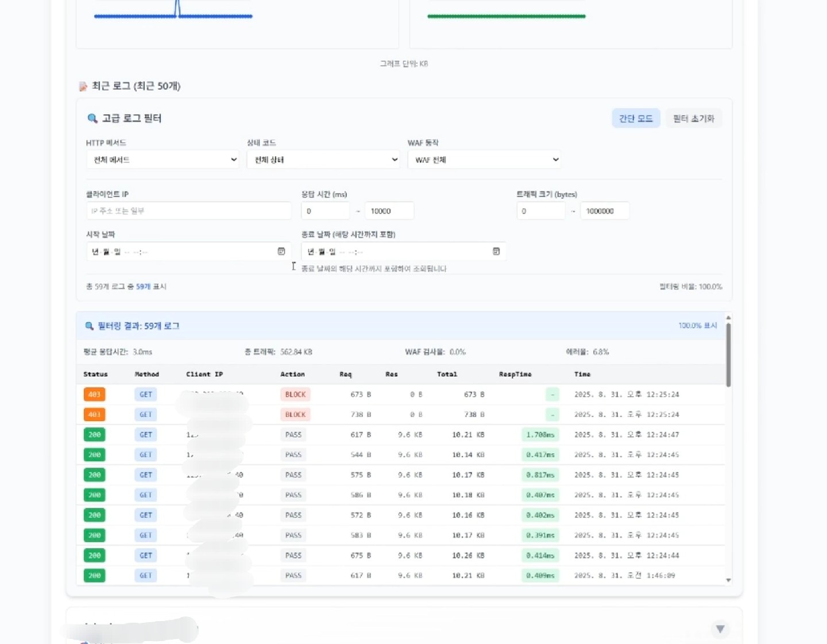Viewport: 827px width, 644px height.
Task: Open the 상태 코드 dropdown
Action: pyautogui.click(x=323, y=160)
